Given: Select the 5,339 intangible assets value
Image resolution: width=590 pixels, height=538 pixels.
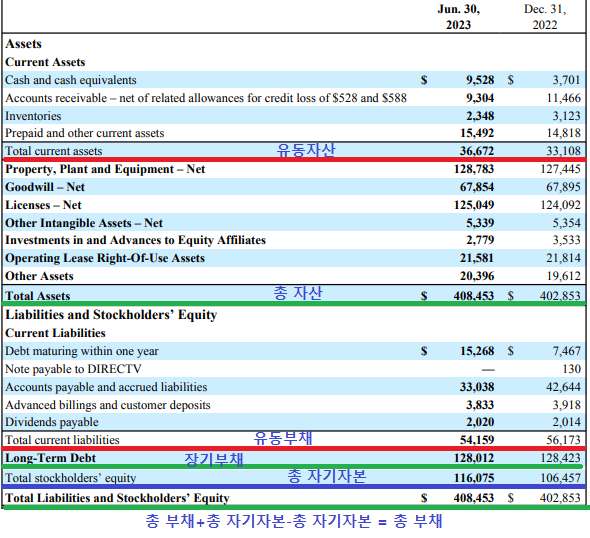Looking at the screenshot, I should [x=480, y=223].
